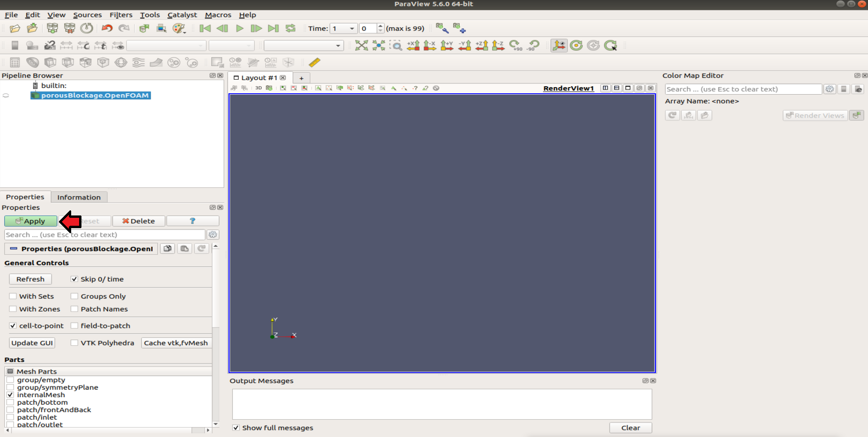
Task: Click the Refresh button
Action: 30,279
